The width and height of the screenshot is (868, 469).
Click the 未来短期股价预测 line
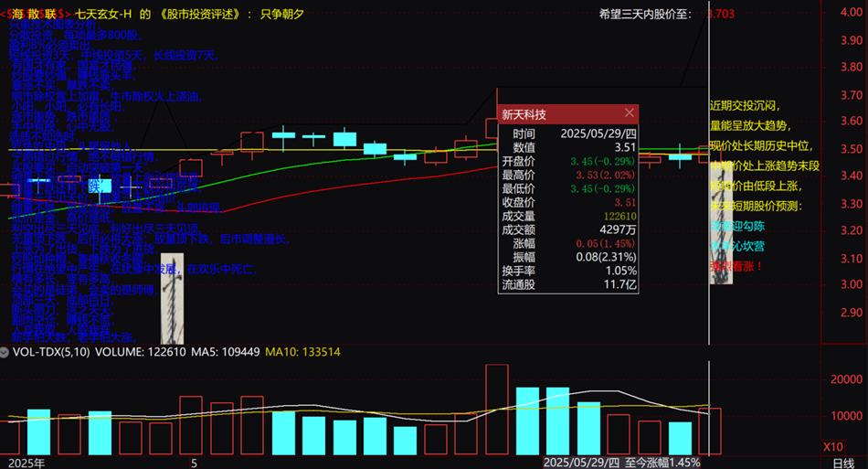(757, 206)
